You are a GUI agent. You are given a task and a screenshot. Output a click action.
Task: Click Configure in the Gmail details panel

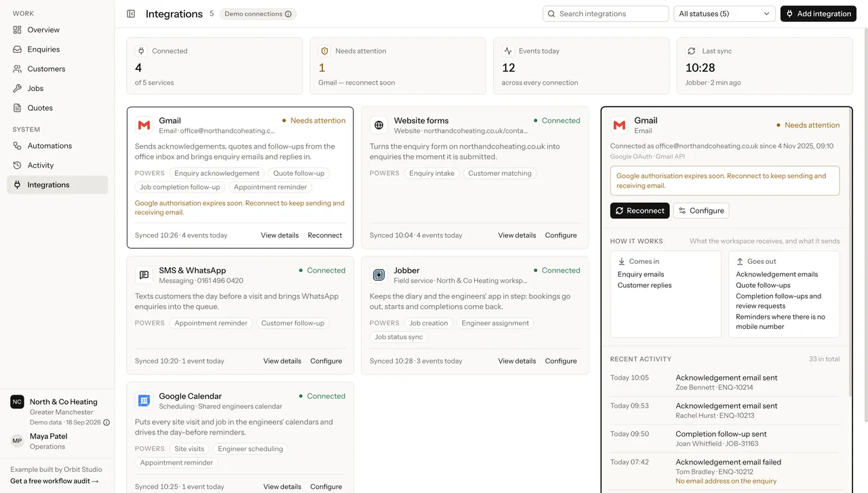[x=701, y=211]
